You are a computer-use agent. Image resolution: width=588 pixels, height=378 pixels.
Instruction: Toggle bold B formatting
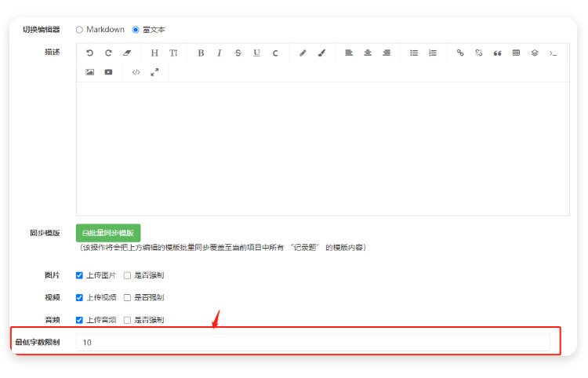(201, 53)
